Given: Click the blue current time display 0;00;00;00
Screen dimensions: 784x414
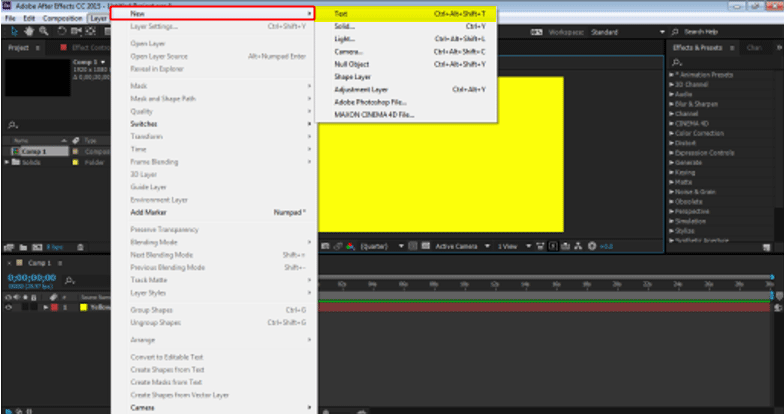Looking at the screenshot, I should [32, 278].
